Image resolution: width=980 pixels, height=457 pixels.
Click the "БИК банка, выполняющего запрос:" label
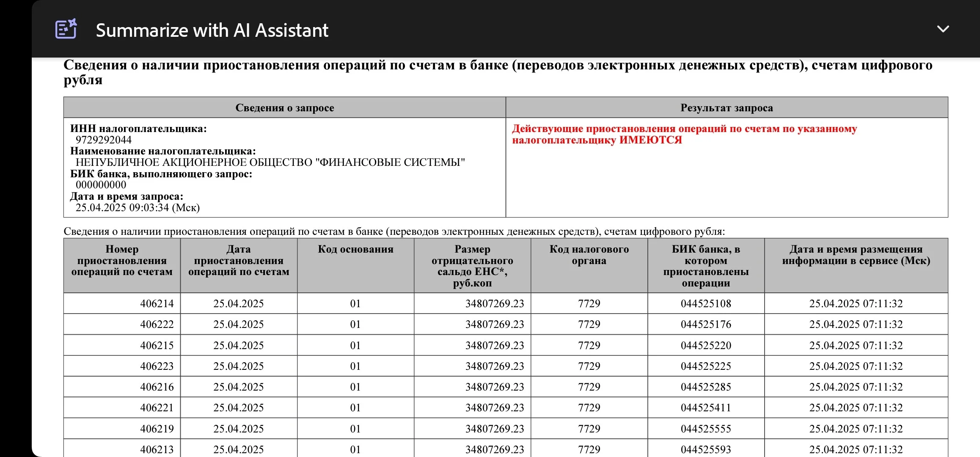click(161, 174)
